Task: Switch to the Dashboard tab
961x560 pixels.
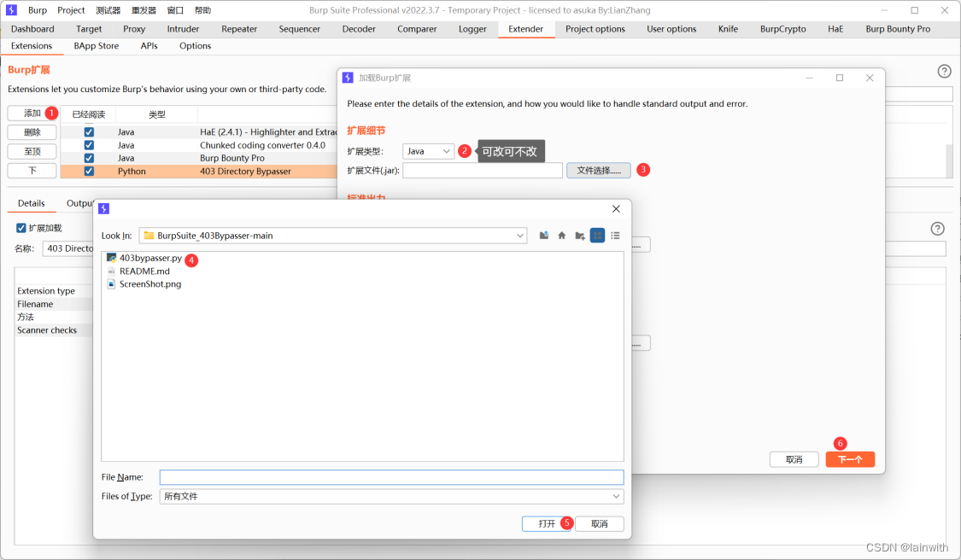Action: [x=32, y=29]
